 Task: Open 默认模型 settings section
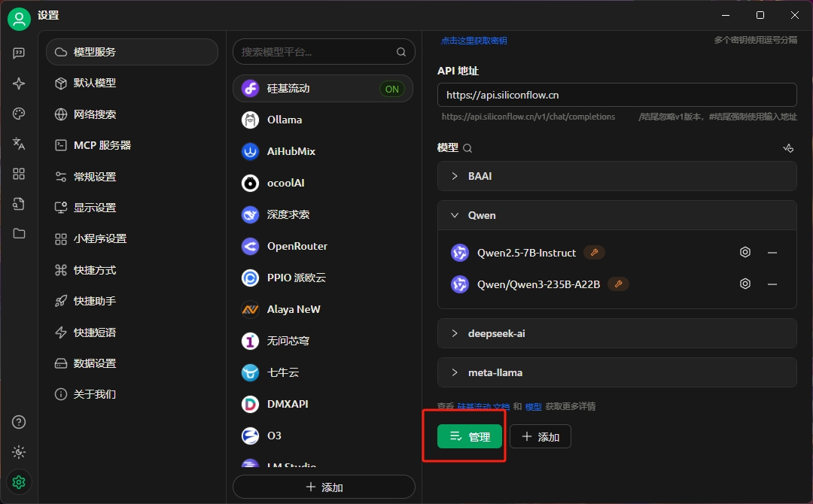pos(132,83)
